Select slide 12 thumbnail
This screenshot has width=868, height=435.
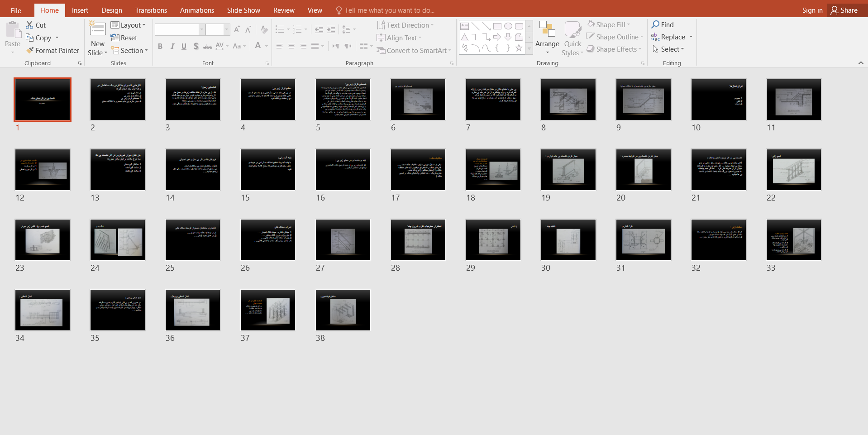(43, 170)
